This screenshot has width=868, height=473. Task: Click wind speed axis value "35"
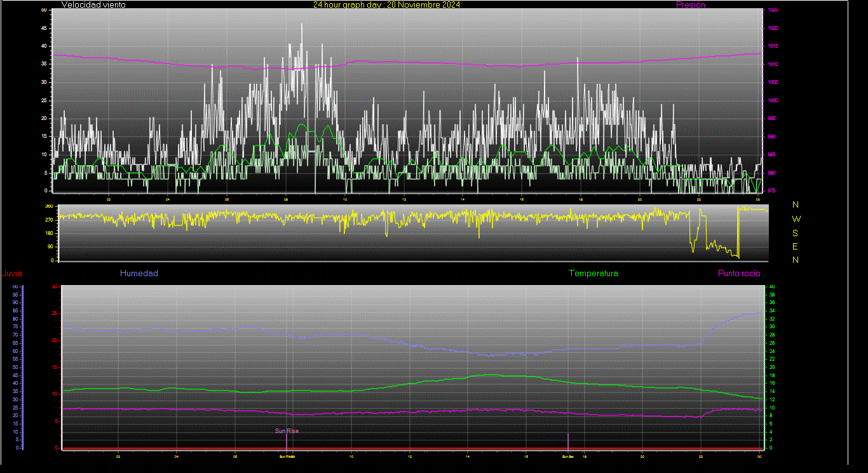(x=44, y=64)
